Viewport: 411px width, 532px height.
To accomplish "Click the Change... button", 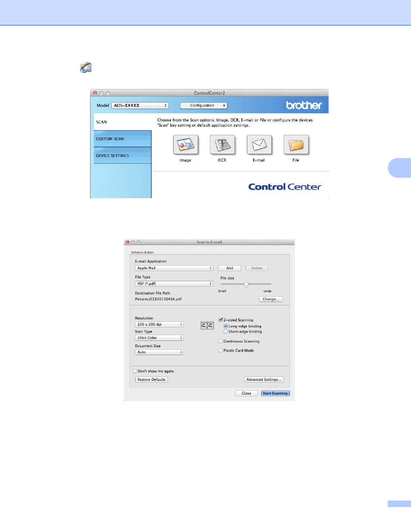I will [x=271, y=299].
